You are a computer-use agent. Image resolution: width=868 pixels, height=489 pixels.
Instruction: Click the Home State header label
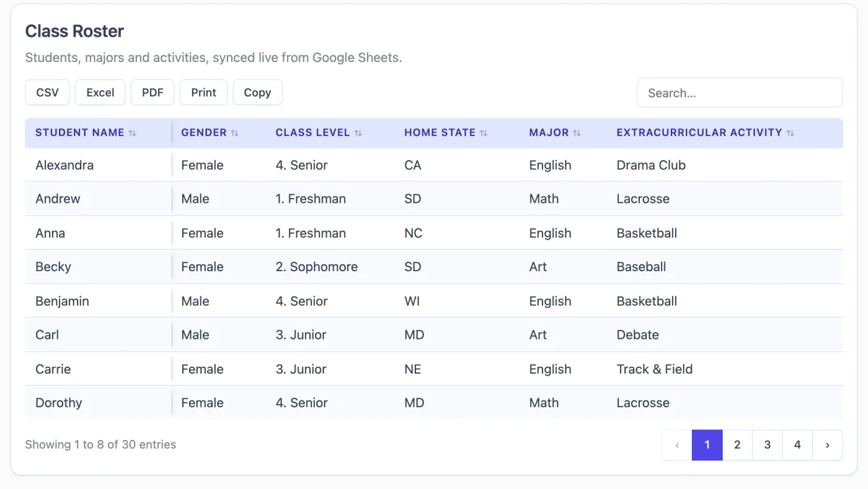[440, 133]
